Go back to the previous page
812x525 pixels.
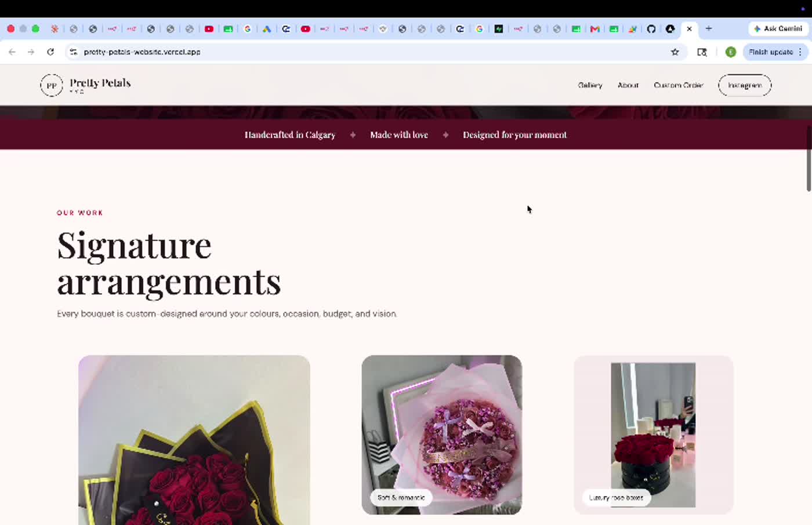12,52
